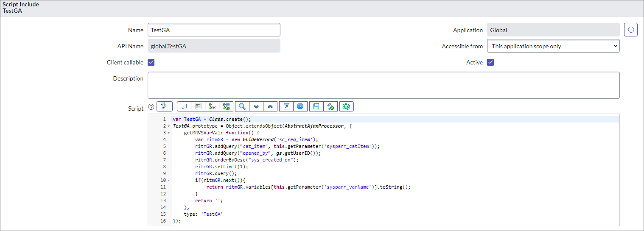
Task: Format code with the format icon
Action: point(198,106)
